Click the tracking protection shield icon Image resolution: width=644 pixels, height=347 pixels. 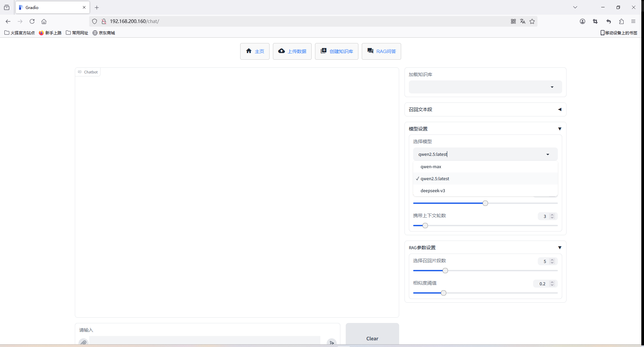95,21
